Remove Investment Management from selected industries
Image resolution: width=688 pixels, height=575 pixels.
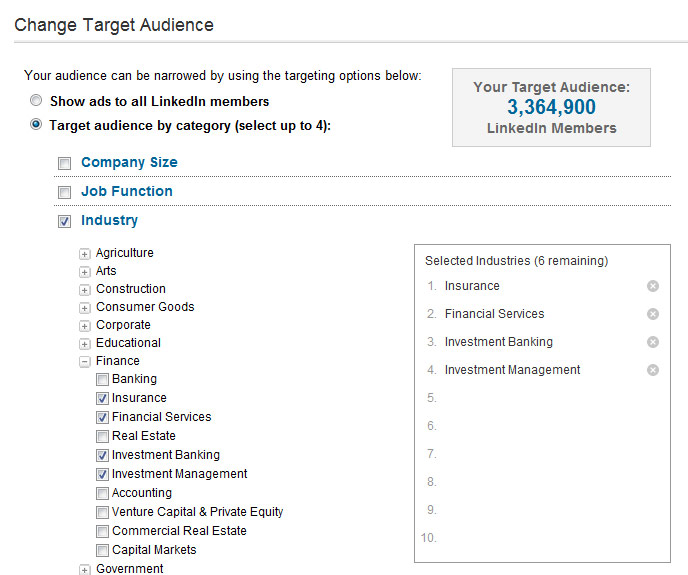pos(653,370)
